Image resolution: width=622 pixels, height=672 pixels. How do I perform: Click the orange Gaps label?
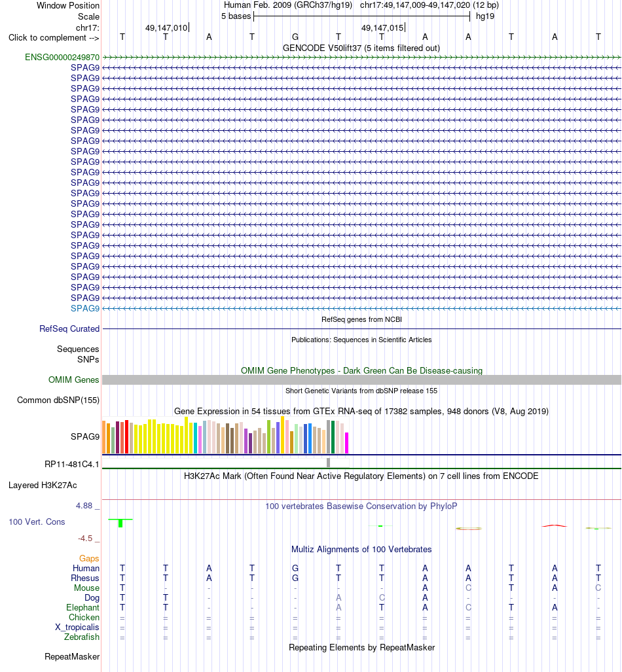coord(89,558)
